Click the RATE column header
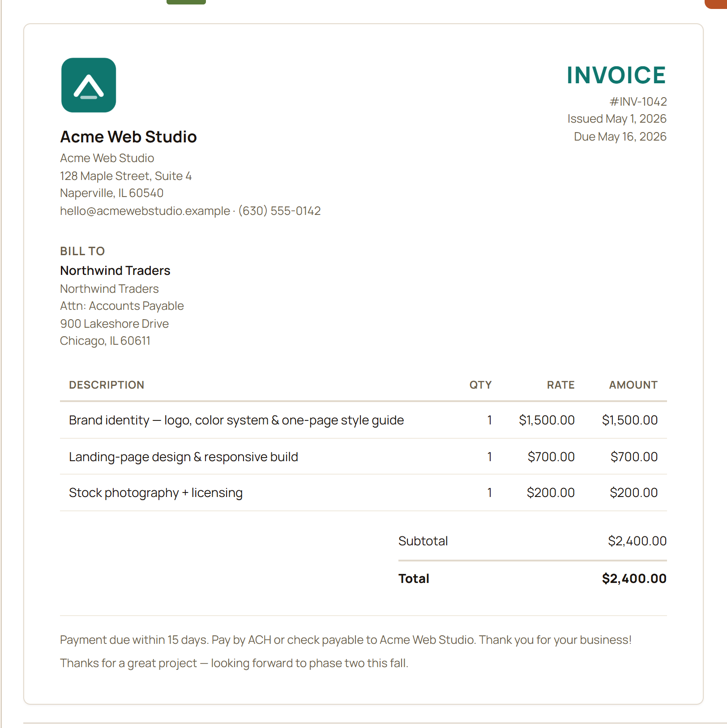The width and height of the screenshot is (727, 728). coord(560,385)
